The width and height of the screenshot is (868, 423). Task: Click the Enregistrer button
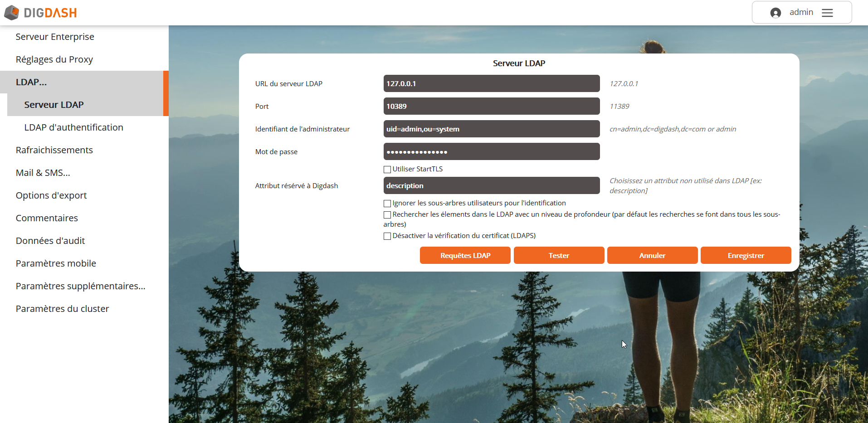(746, 255)
